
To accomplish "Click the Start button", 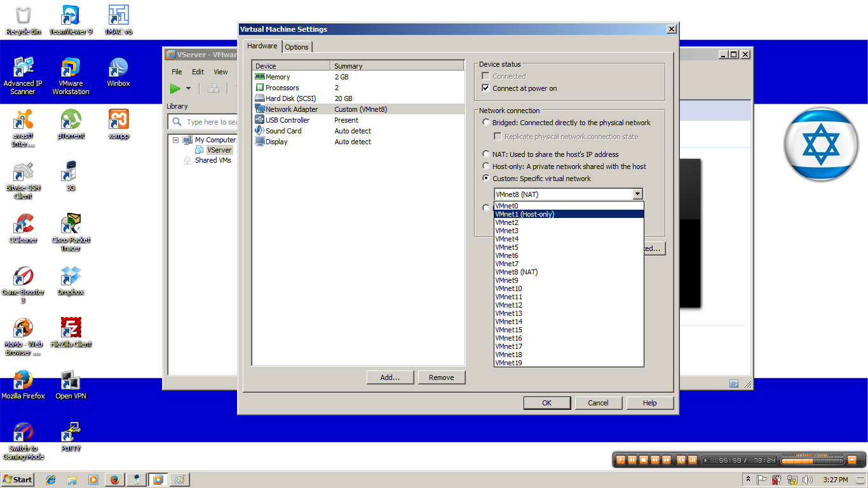I will tap(17, 480).
